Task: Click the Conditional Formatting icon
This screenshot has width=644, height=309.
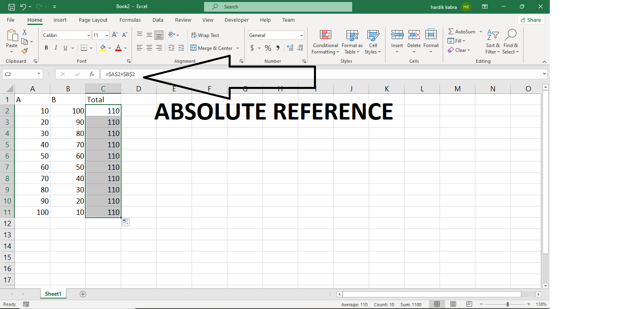Action: click(x=326, y=35)
